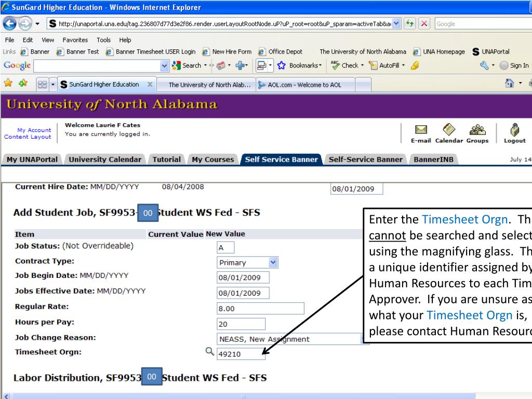Viewport: 532px width, 399px height.
Task: Click the AutoFill button
Action: pyautogui.click(x=387, y=65)
